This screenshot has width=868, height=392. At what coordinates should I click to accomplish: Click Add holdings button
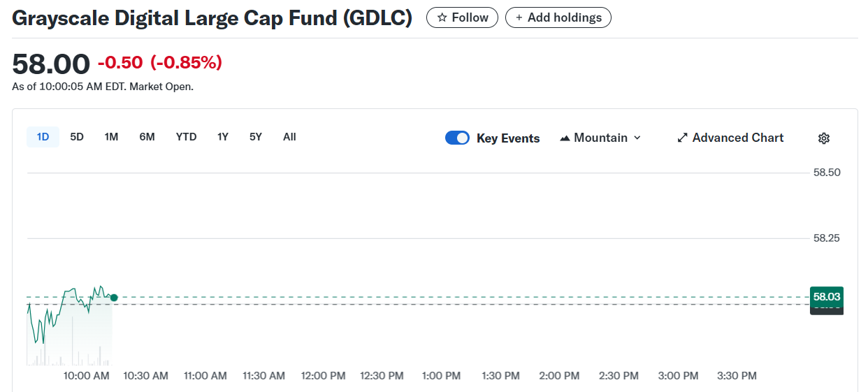tap(558, 17)
